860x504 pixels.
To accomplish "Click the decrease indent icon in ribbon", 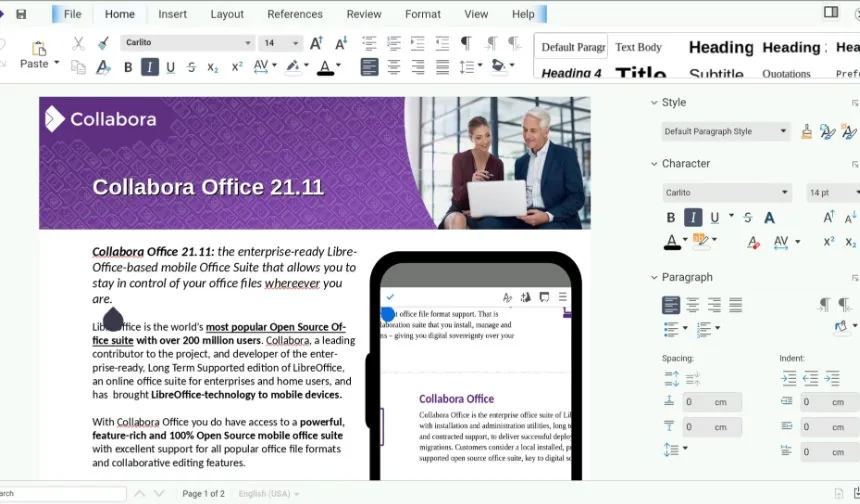I will [442, 43].
